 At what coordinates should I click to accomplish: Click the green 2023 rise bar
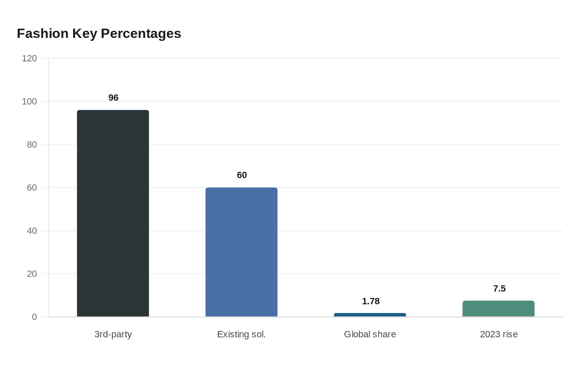point(499,309)
